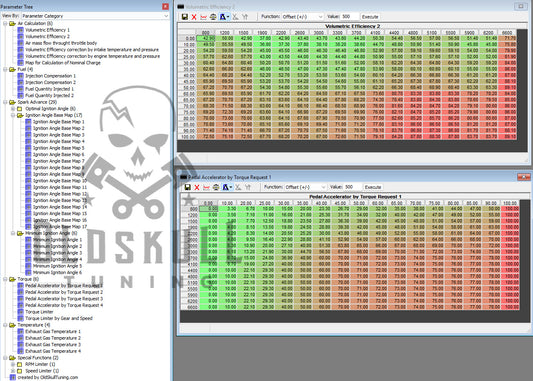Open the blue delta tool dropdown in Volumetric Efficiency 2 toolbar
The height and width of the screenshot is (381, 533).
[x=224, y=17]
